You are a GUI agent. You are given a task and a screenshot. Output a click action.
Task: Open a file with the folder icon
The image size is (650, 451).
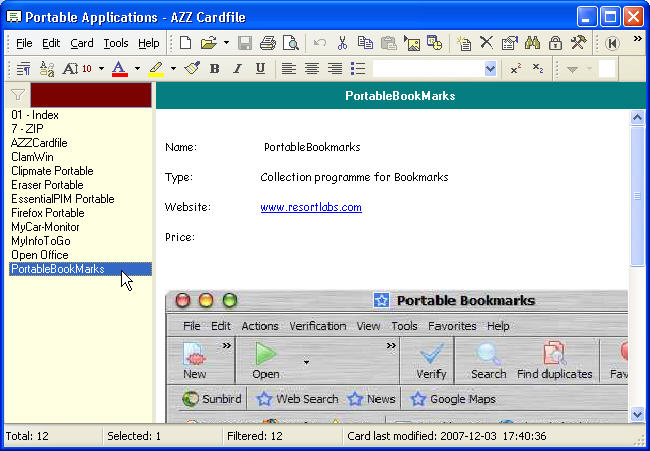point(209,43)
